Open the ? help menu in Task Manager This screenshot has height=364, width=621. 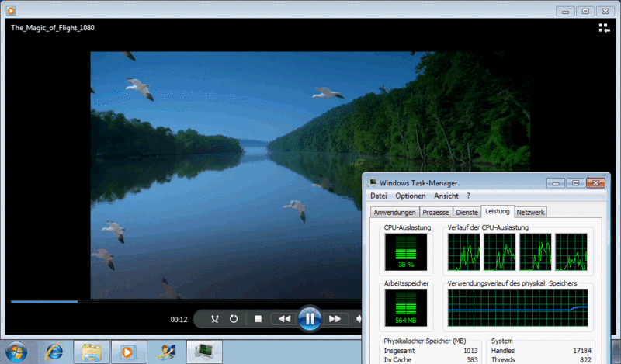point(468,196)
